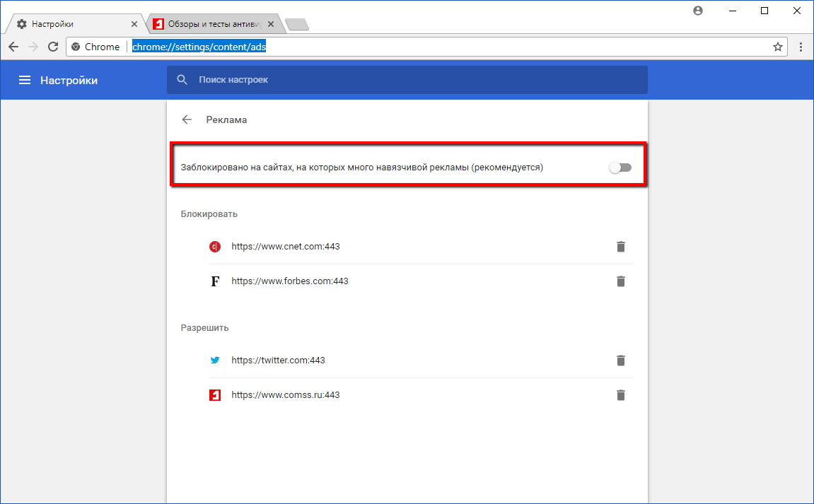Viewport: 814px width, 504px height.
Task: Click the browser forward arrow
Action: [x=33, y=47]
